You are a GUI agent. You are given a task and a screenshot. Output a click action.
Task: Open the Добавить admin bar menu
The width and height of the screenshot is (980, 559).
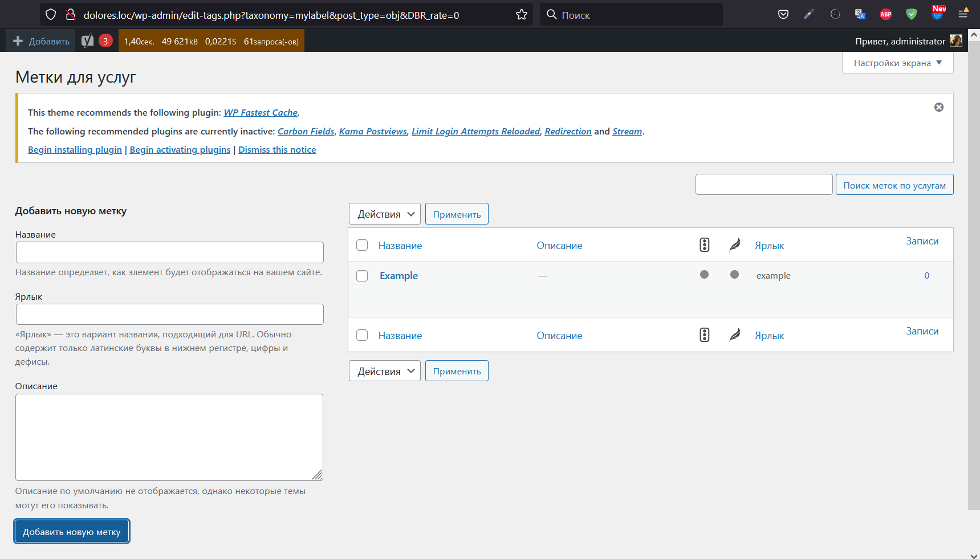pos(41,41)
